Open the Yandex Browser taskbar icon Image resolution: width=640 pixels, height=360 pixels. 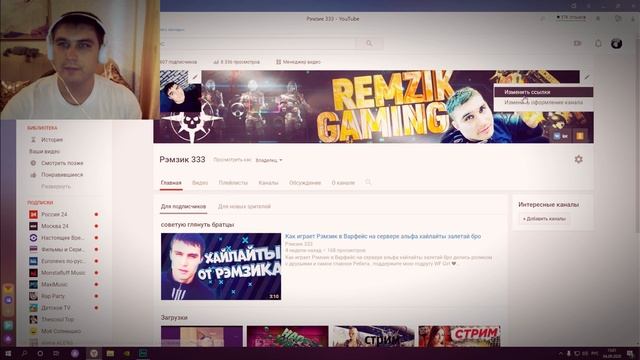(93, 353)
